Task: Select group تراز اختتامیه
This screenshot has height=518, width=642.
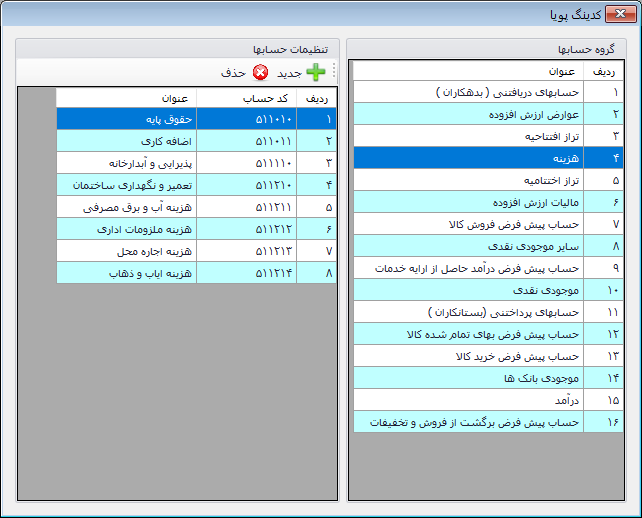Action: tap(488, 180)
